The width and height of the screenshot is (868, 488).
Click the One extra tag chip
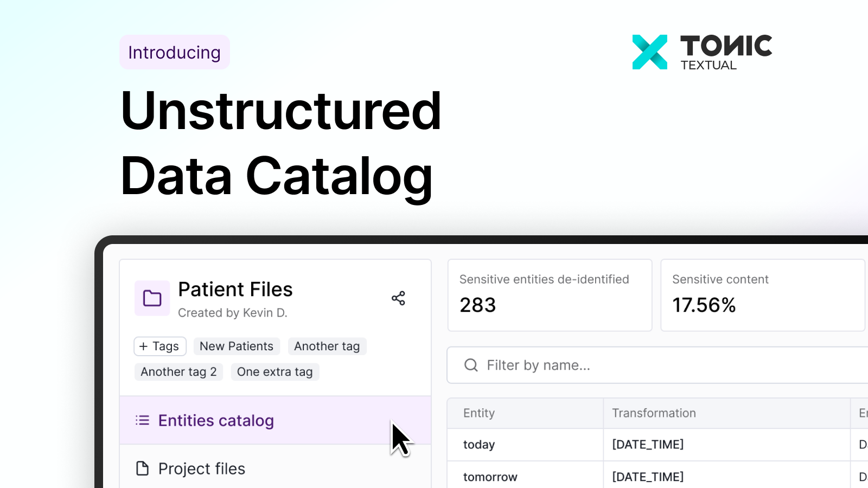[x=275, y=372]
